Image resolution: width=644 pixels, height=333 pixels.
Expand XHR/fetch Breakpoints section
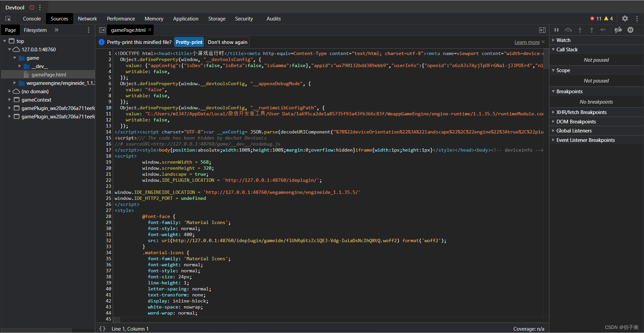[x=581, y=112]
